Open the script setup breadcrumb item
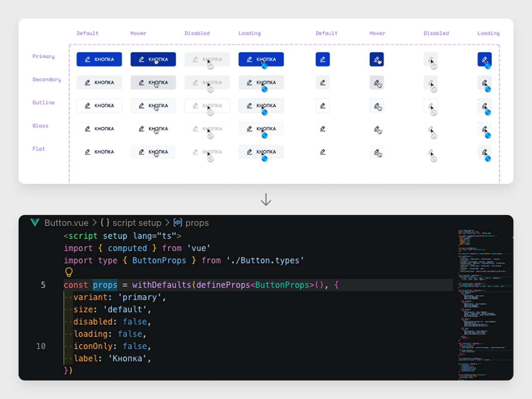 (137, 223)
